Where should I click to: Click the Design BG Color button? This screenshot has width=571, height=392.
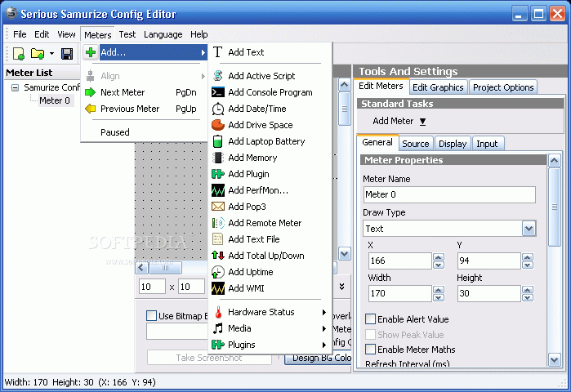[318, 358]
